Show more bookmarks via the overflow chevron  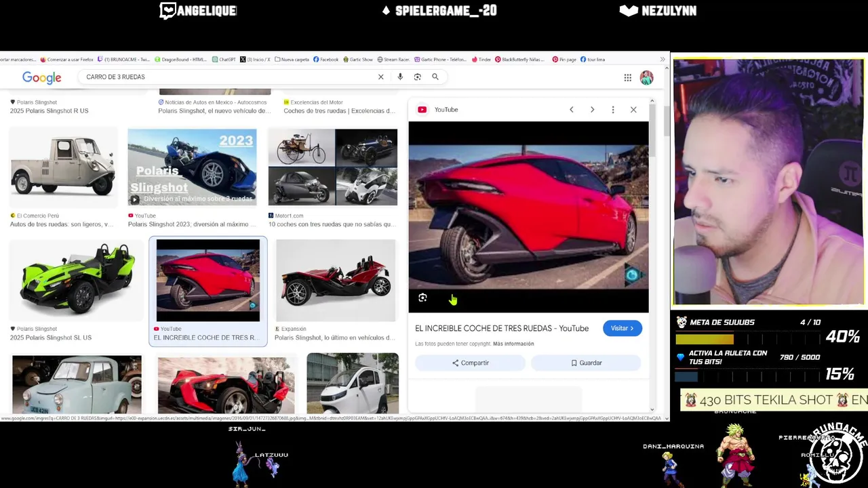click(x=663, y=59)
